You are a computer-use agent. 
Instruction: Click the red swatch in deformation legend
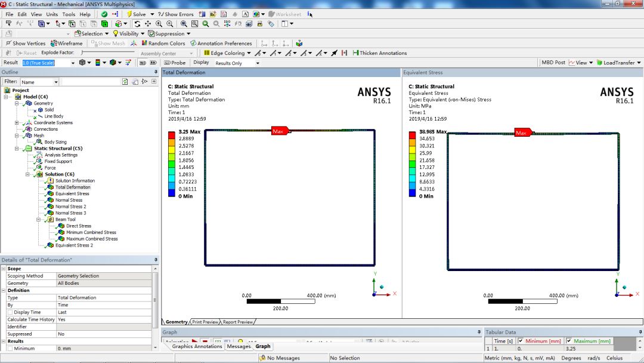point(172,135)
